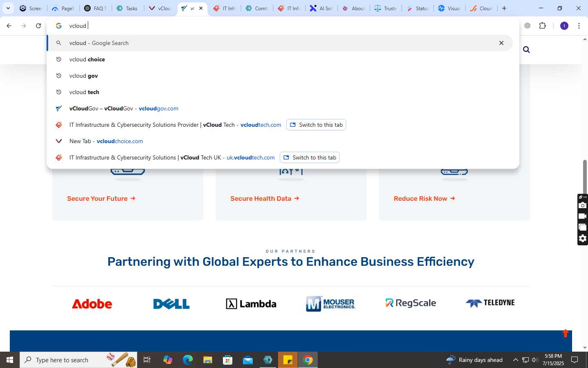Switch to the FAQ tab

96,8
